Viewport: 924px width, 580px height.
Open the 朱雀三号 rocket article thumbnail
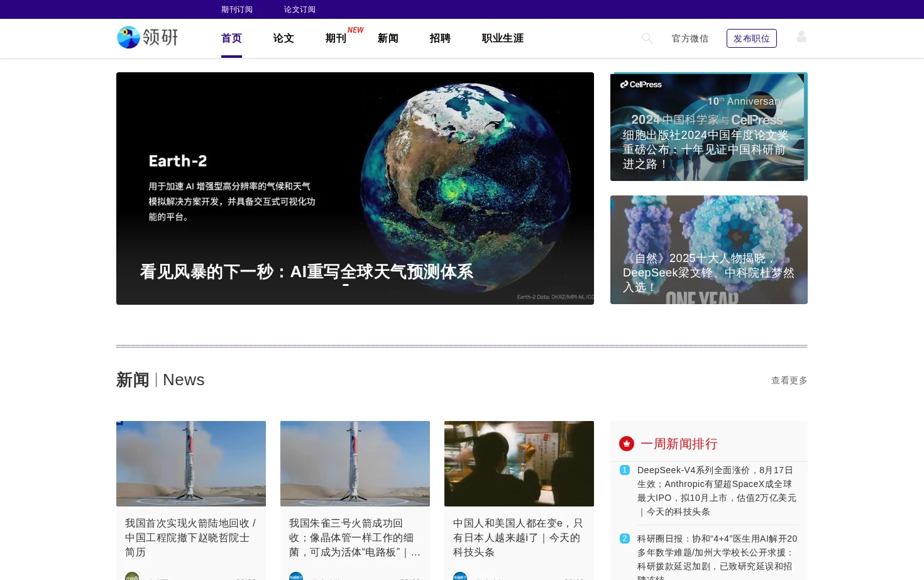pos(355,464)
